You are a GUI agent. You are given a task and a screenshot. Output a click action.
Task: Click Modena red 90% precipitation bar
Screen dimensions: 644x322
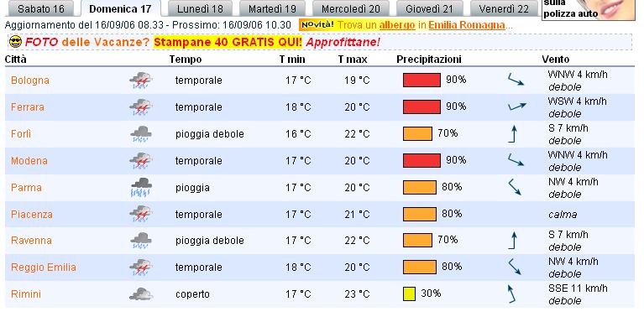tap(421, 160)
